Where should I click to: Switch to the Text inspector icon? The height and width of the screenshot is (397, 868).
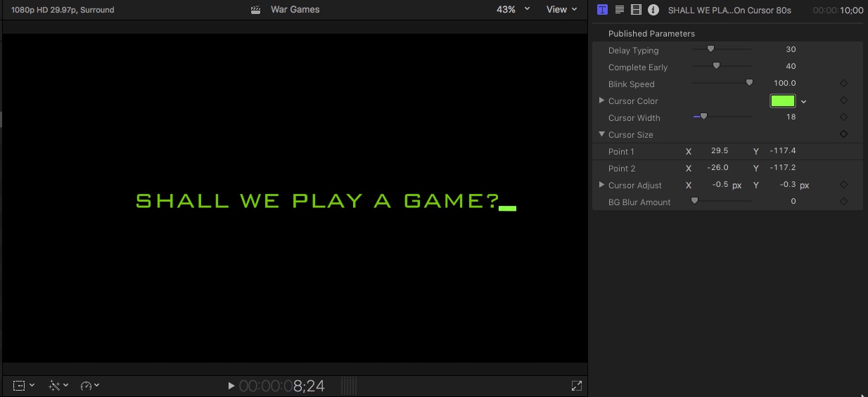tap(620, 10)
